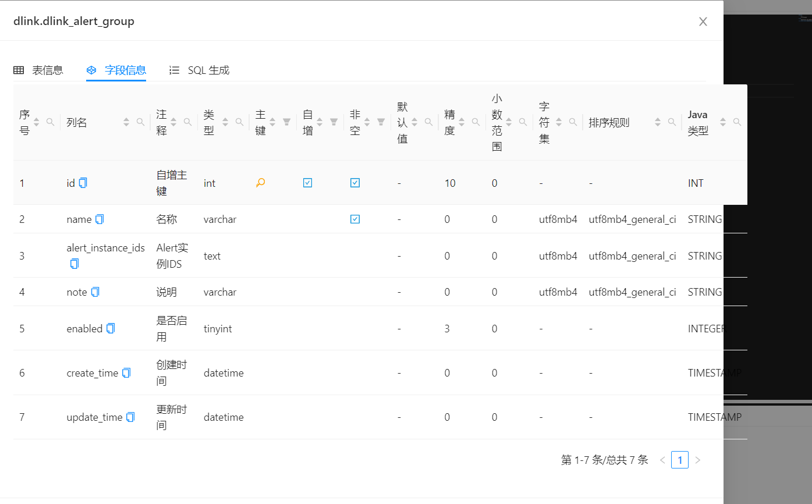
Task: Click 更新时间 comment cell
Action: [172, 417]
